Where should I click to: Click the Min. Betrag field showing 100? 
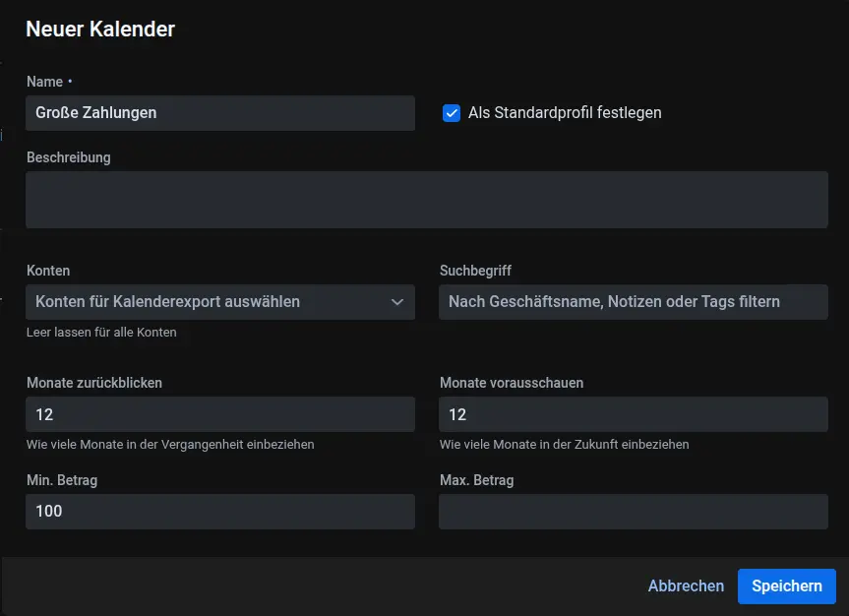[219, 512]
